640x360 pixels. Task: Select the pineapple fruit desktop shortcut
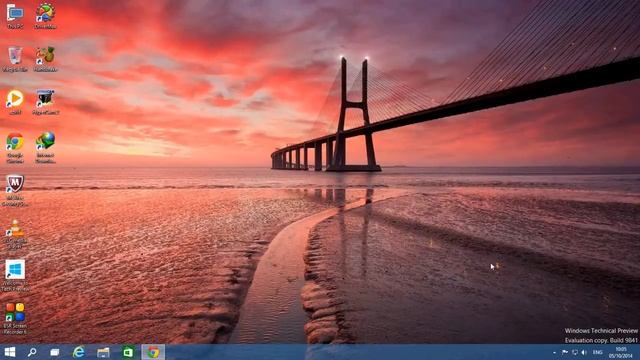tap(45, 59)
